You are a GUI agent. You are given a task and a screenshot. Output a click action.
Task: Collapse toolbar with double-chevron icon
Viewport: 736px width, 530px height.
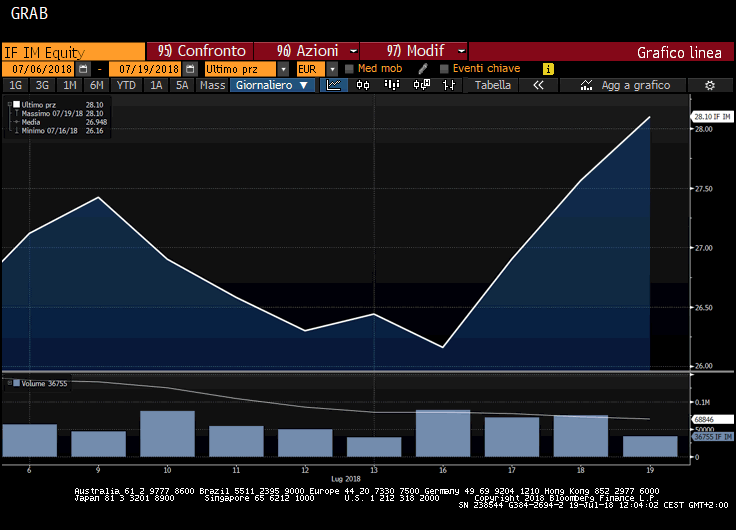(x=538, y=86)
